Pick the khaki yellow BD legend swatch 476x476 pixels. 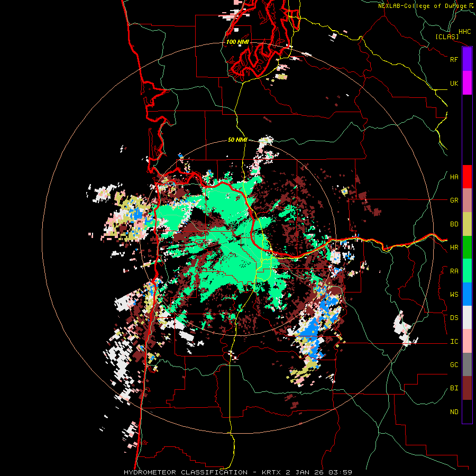click(467, 224)
